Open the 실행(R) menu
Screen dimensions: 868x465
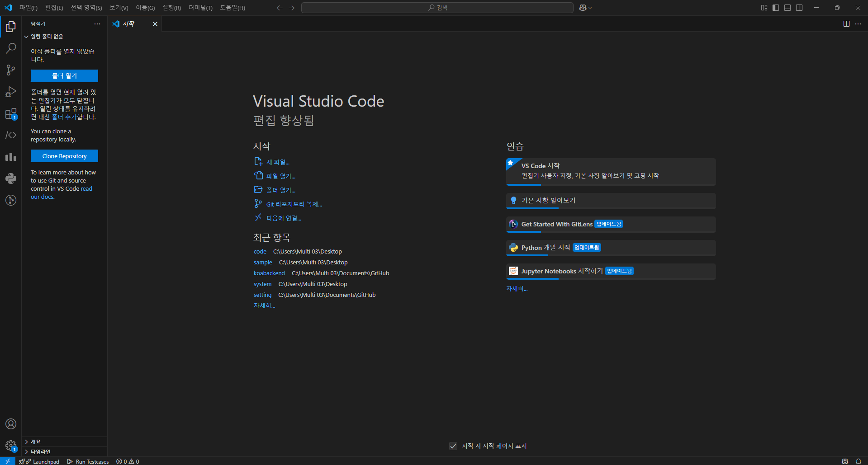(x=171, y=8)
